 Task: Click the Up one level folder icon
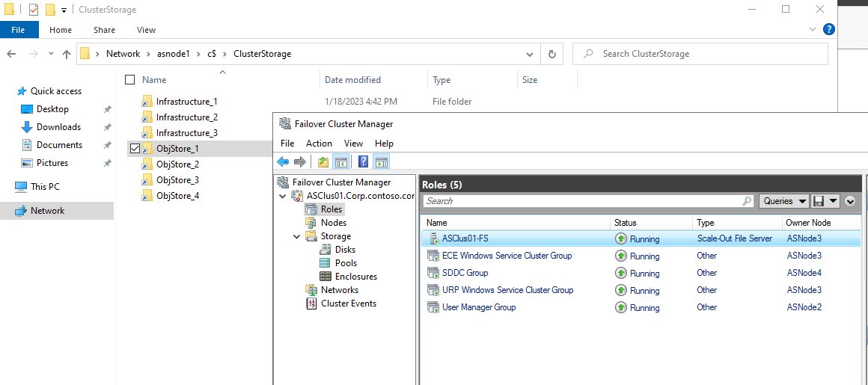323,161
